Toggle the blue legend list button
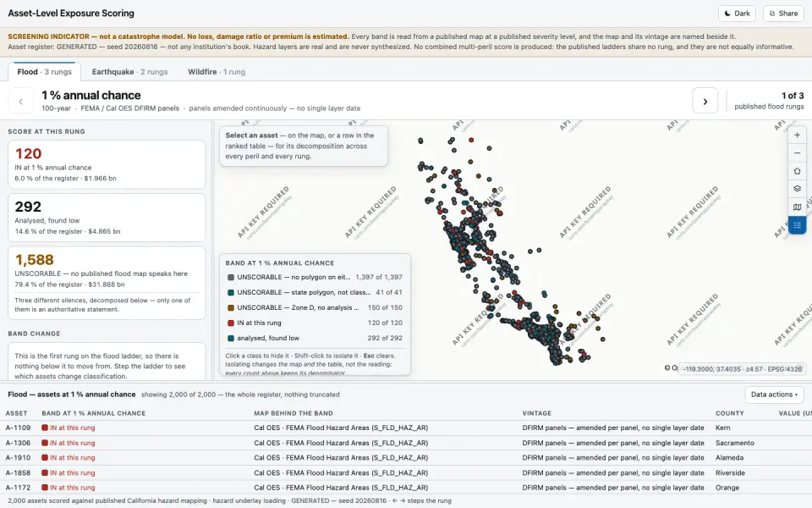 pyautogui.click(x=797, y=225)
